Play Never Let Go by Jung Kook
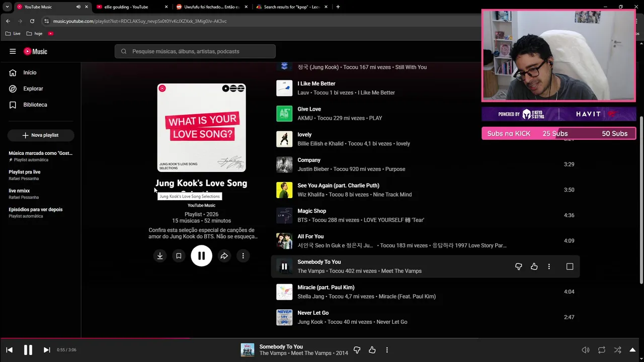Image resolution: width=644 pixels, height=362 pixels. click(x=284, y=317)
